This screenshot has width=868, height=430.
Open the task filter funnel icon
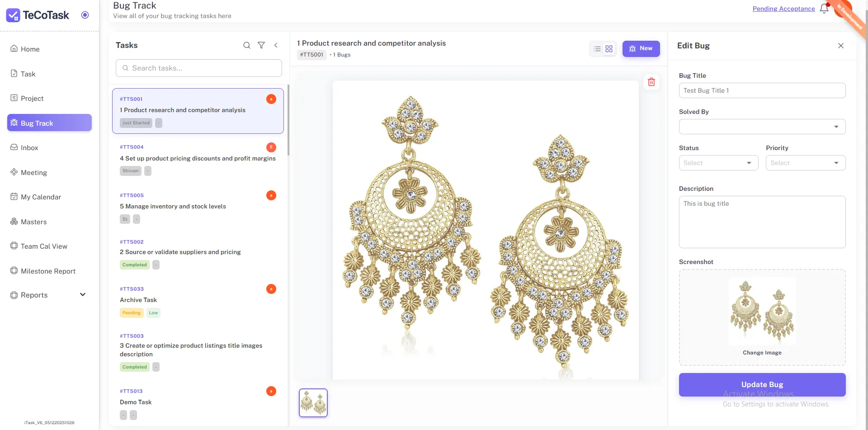pyautogui.click(x=261, y=45)
